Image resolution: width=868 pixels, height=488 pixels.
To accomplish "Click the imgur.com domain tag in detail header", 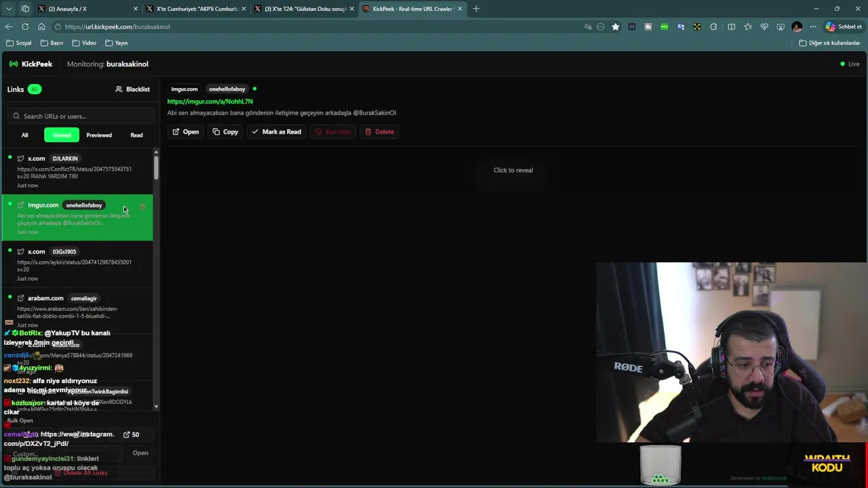I will pos(184,89).
